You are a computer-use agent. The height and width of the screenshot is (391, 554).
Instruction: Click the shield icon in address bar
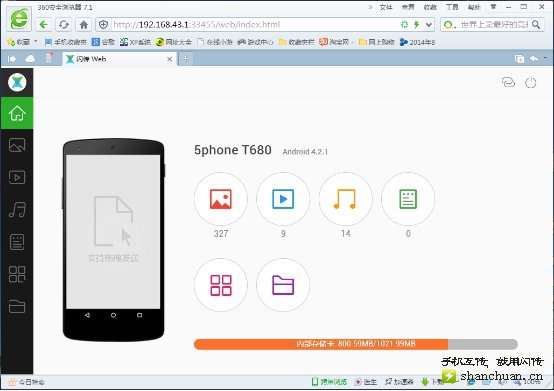103,24
